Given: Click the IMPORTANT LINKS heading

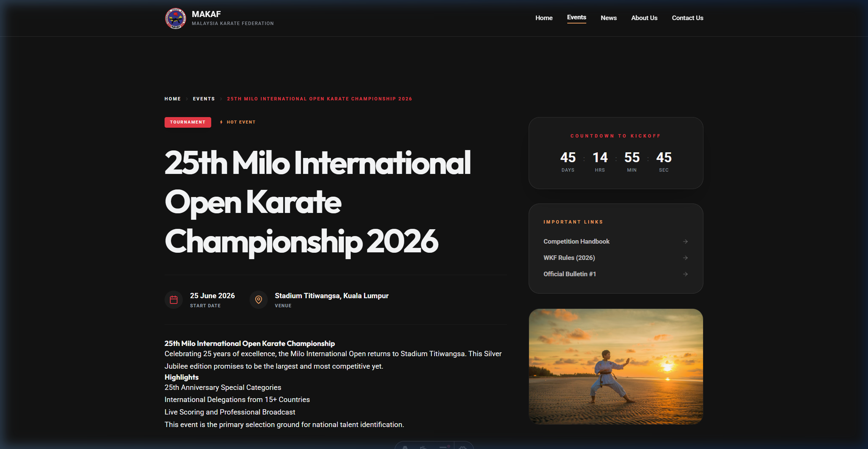Looking at the screenshot, I should click(573, 222).
